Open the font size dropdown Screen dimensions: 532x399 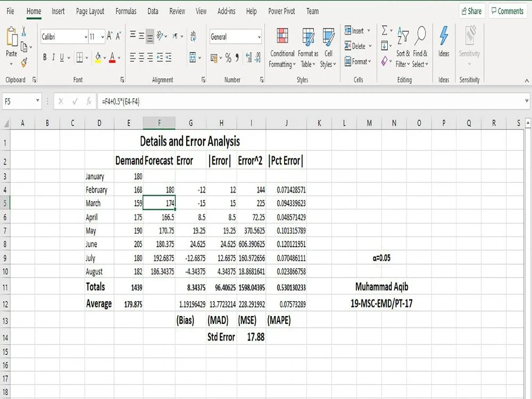(x=103, y=37)
